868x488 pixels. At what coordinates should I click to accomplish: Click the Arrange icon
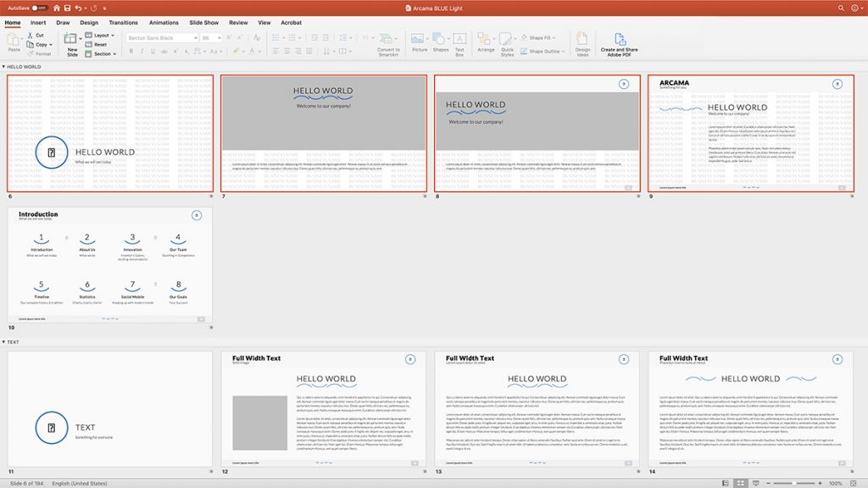[484, 36]
